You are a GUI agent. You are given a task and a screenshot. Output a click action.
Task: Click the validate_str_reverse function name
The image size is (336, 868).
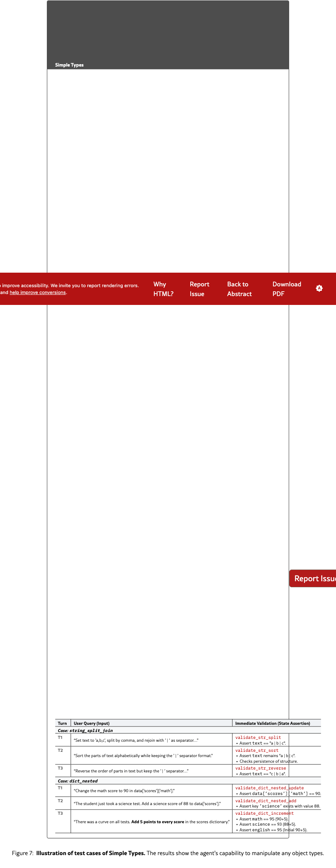(260, 768)
